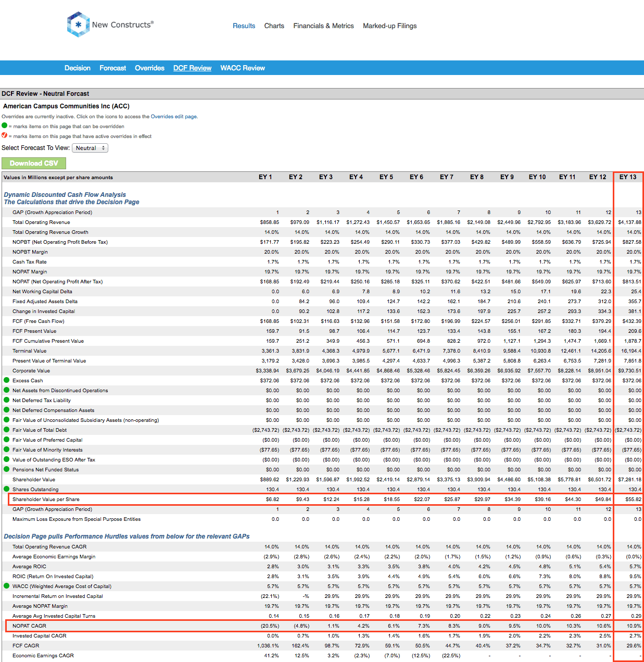Open Financials & Metrics menu item

click(x=323, y=26)
